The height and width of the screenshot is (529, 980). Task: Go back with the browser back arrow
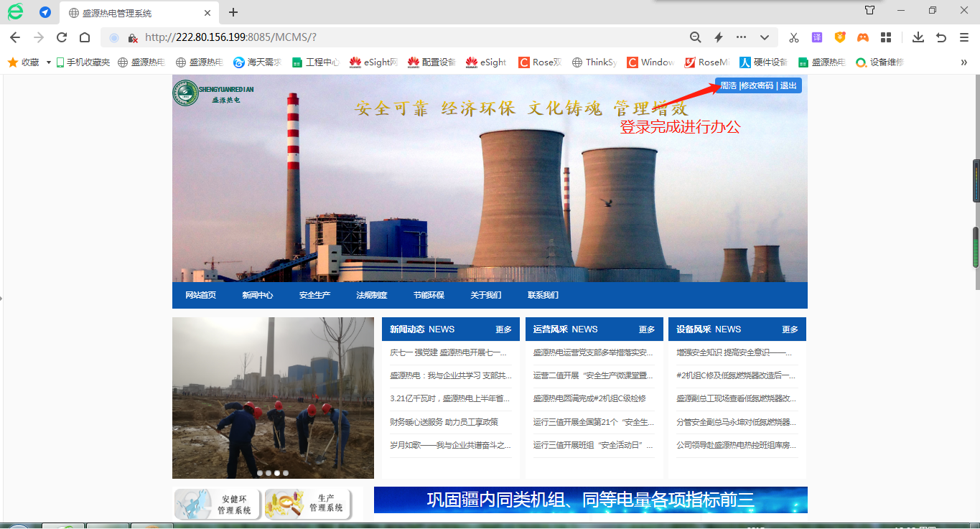tap(14, 37)
